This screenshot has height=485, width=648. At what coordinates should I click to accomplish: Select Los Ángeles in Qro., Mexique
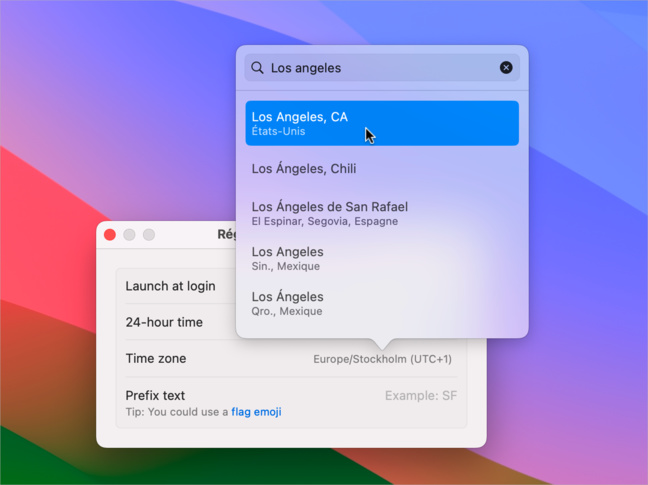tap(382, 303)
